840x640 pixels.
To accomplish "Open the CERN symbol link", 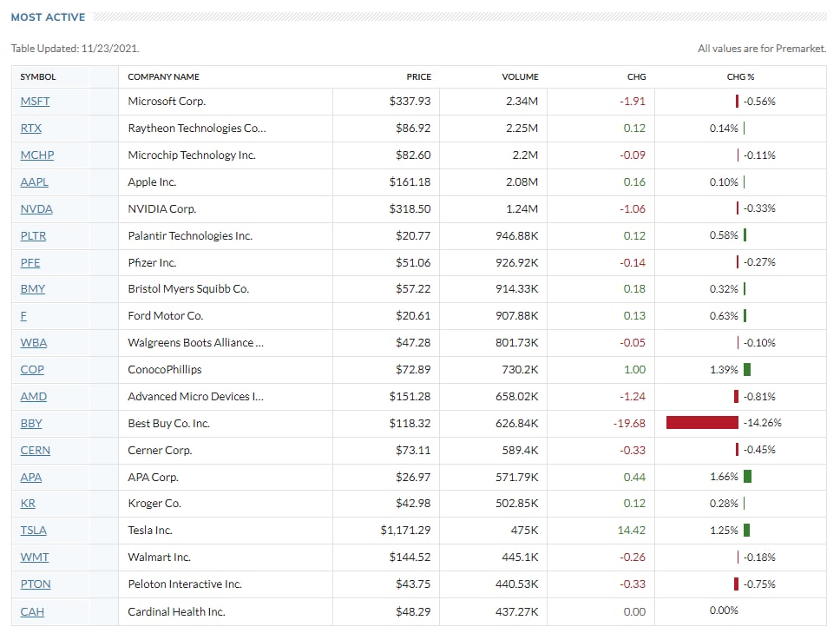I will 36,450.
